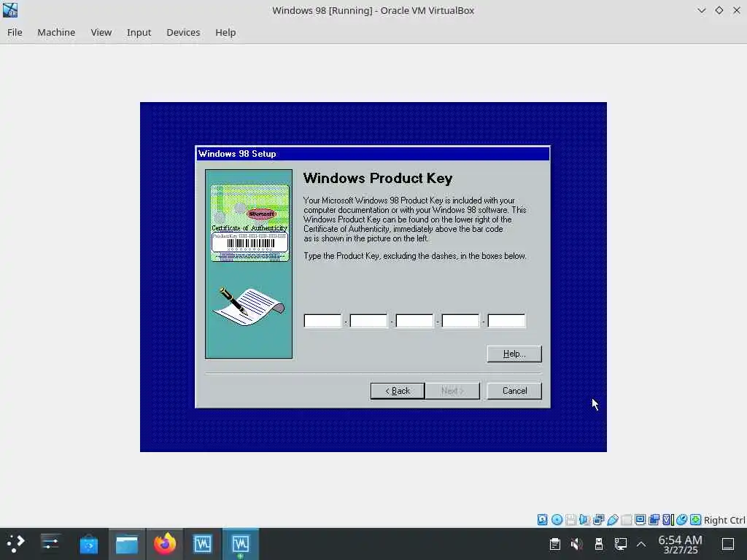The image size is (747, 560).
Task: Expand hidden system tray icons arrow
Action: (641, 544)
